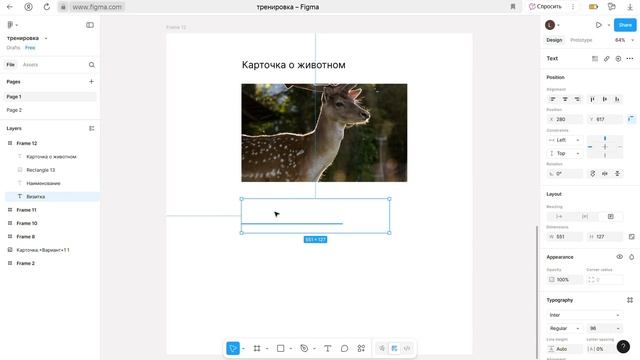The width and height of the screenshot is (640, 360).
Task: Switch to Dev Mode code icon
Action: [407, 348]
